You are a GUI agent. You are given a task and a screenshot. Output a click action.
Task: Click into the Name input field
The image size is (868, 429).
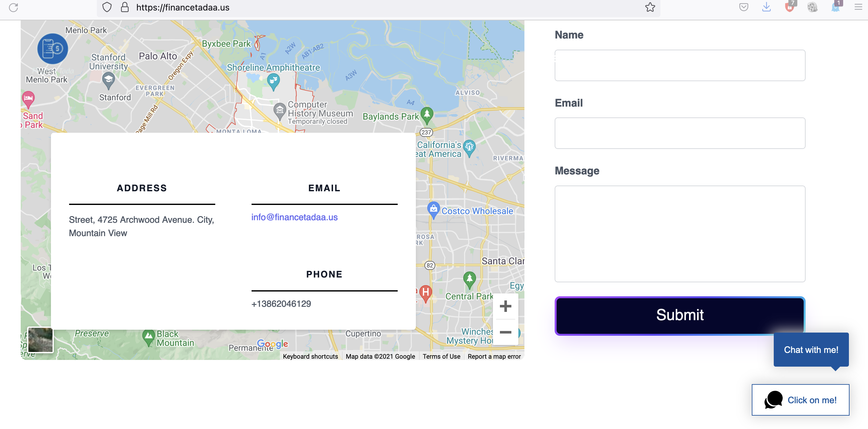pyautogui.click(x=679, y=65)
